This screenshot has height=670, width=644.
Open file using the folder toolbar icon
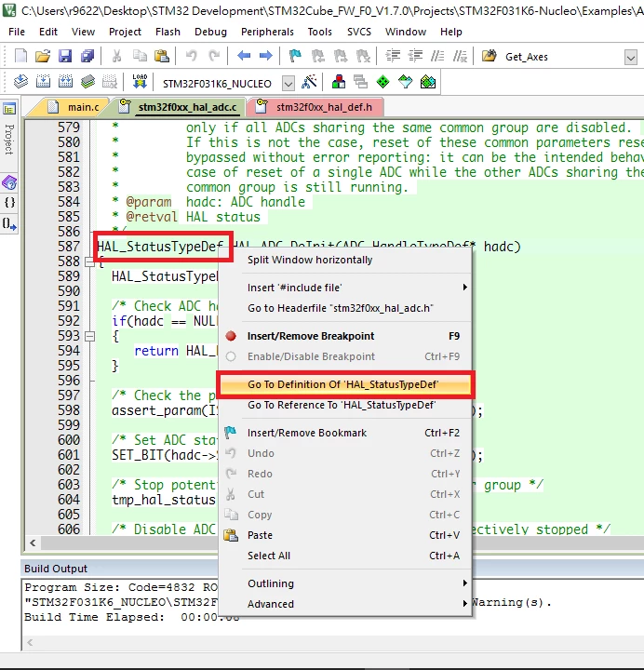tap(43, 56)
